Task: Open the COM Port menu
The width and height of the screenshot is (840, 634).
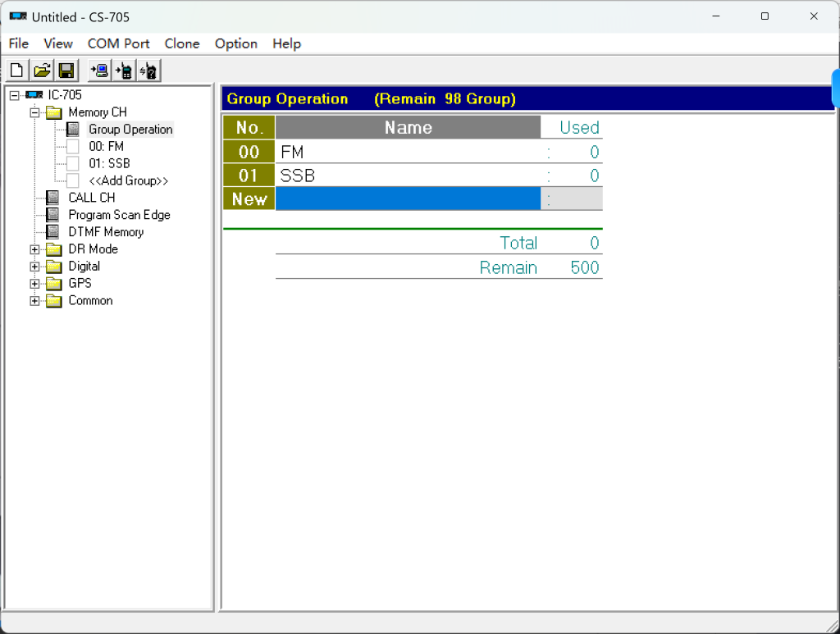Action: point(118,43)
